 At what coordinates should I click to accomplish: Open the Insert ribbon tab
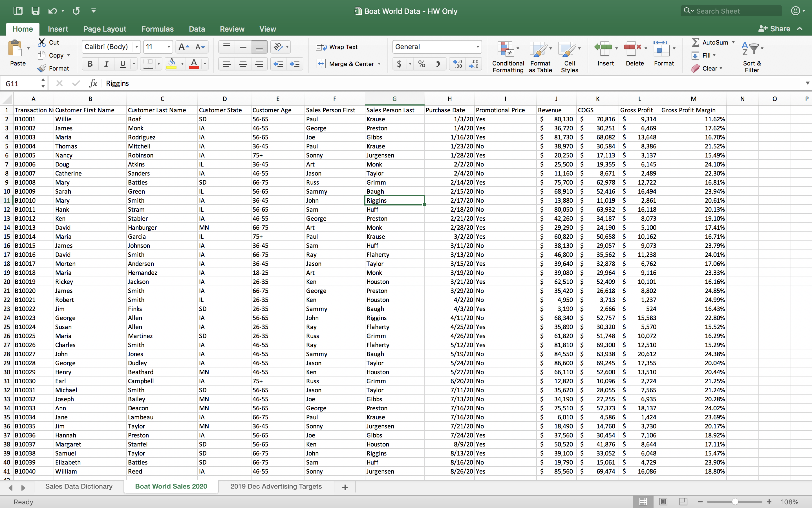tap(58, 29)
